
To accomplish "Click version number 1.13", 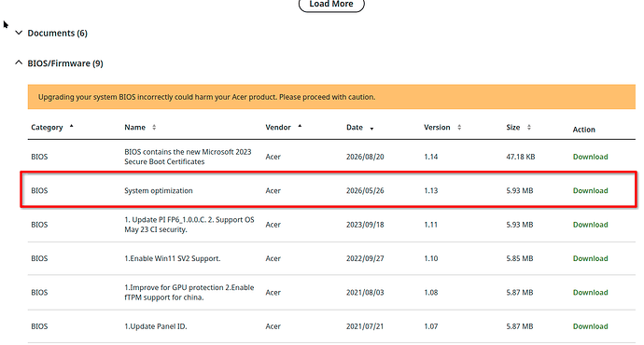I will [x=431, y=191].
